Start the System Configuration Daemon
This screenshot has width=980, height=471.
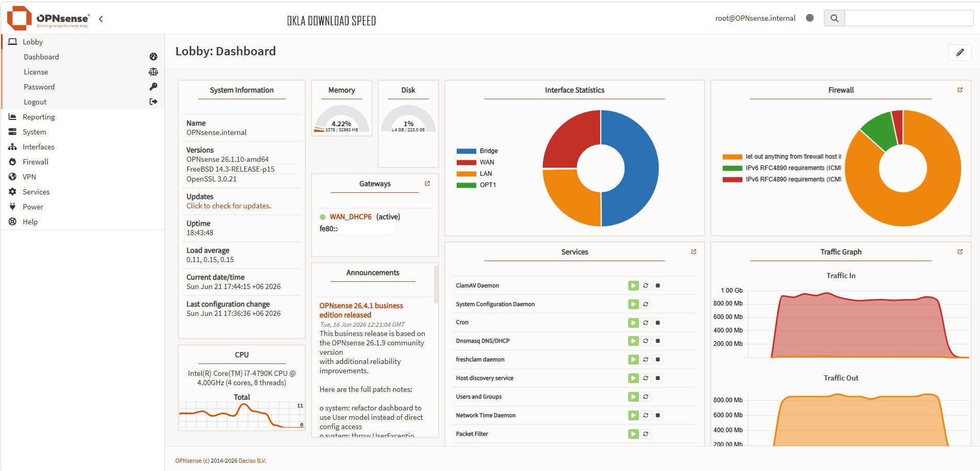tap(633, 304)
